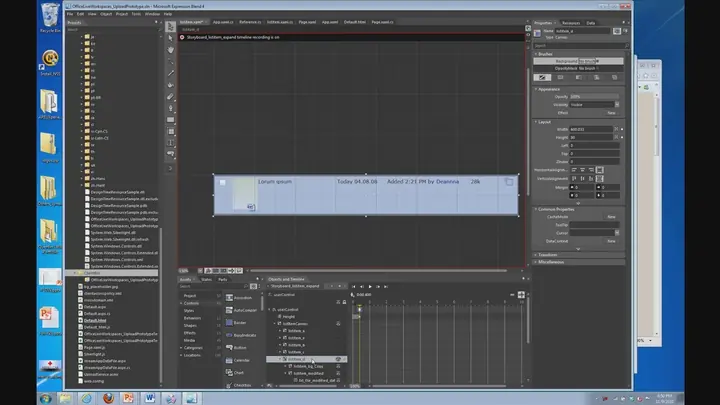720x405 pixels.
Task: Select the Button control tool in toolbox
Action: 170,154
